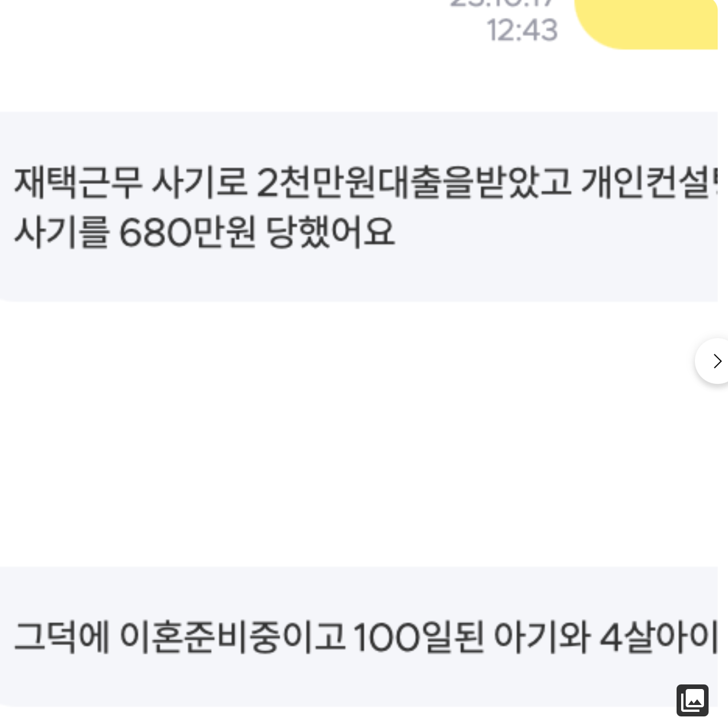
Task: Click empty top padding of the lower gray bubble
Action: tap(354, 591)
